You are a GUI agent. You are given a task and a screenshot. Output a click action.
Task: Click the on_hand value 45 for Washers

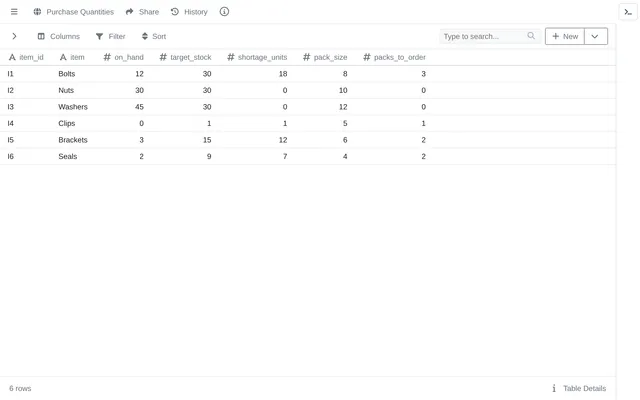coord(139,107)
